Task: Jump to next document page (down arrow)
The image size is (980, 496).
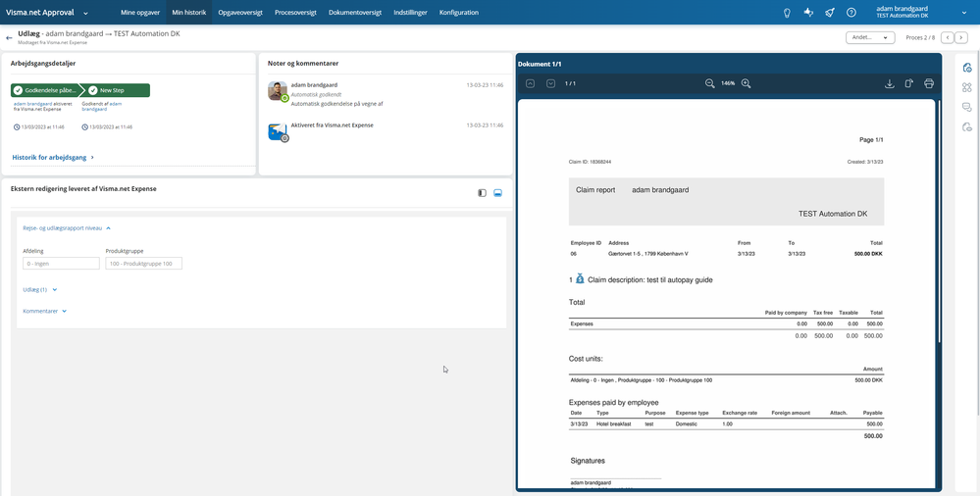Action: click(550, 83)
